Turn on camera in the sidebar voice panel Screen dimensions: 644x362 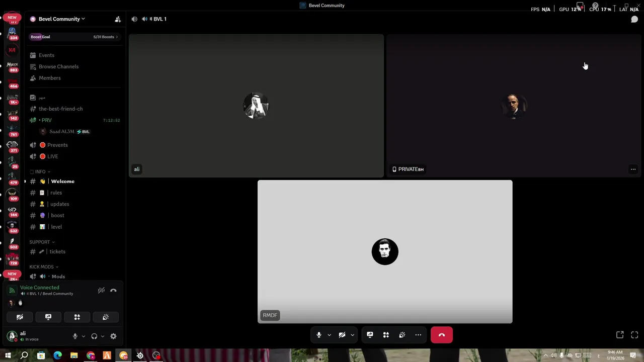pos(20,317)
